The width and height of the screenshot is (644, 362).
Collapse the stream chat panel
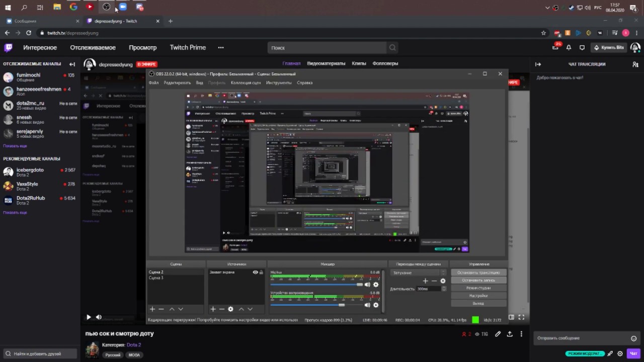[538, 64]
